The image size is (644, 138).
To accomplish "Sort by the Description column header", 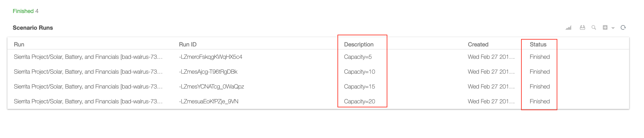I will pos(359,44).
